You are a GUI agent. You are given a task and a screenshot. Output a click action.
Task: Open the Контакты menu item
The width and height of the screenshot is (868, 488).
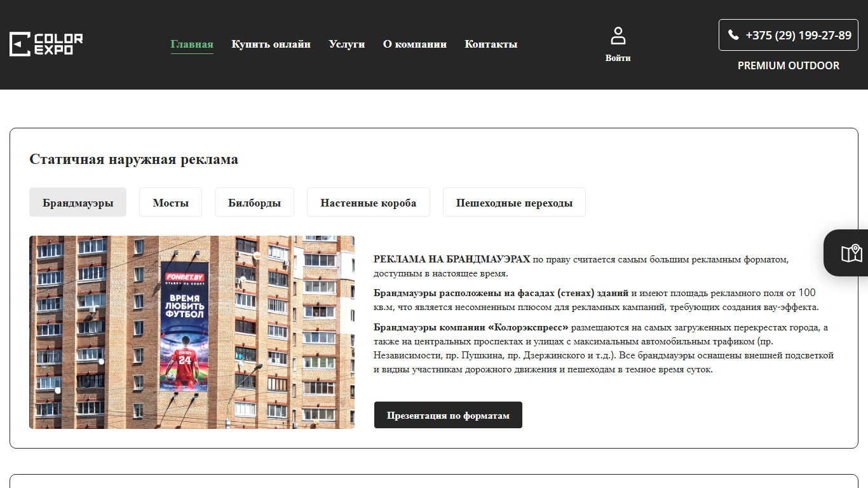(x=491, y=44)
